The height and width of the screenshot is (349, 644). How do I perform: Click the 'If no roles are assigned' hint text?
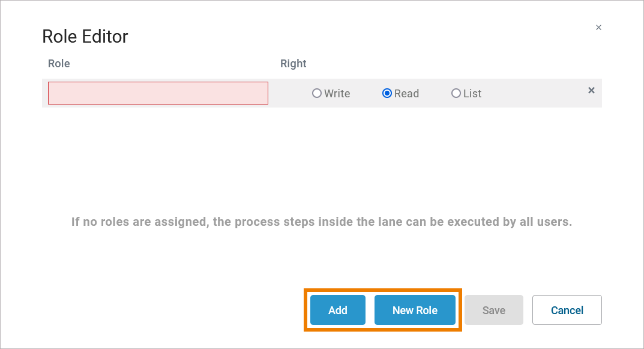pos(322,222)
